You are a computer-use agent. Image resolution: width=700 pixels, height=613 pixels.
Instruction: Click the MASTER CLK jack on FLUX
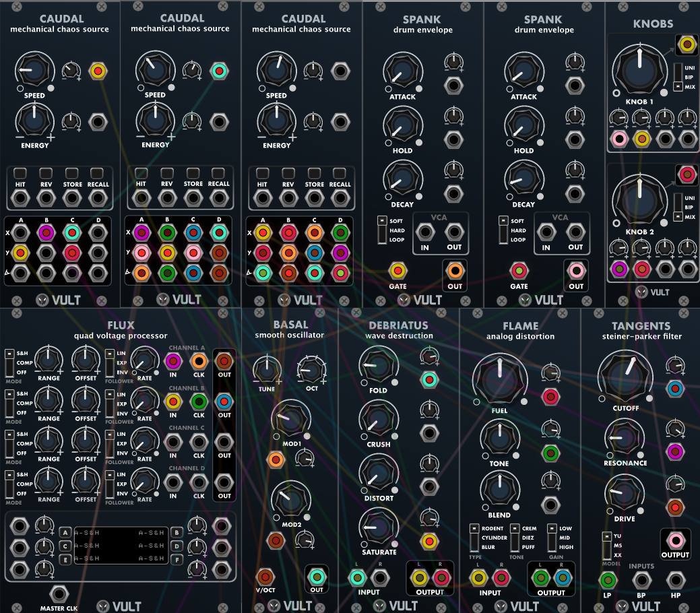pyautogui.click(x=59, y=594)
